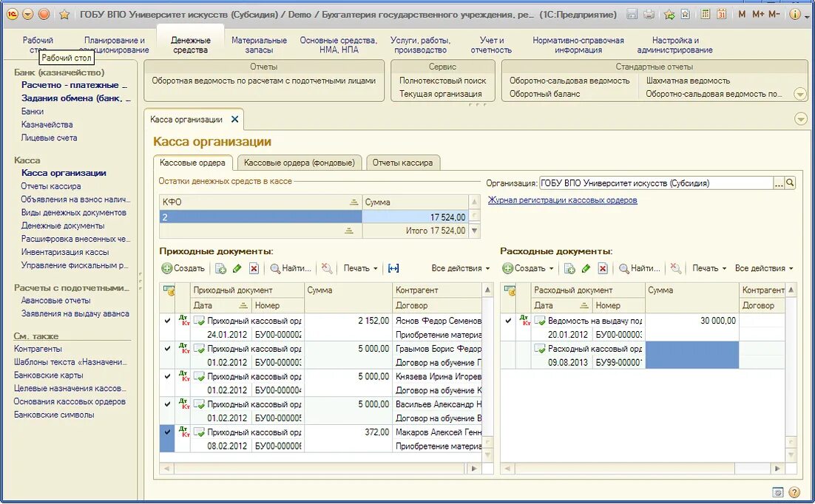815x504 pixels.
Task: Toggle checkmark on Васильев Александр row
Action: click(x=167, y=404)
